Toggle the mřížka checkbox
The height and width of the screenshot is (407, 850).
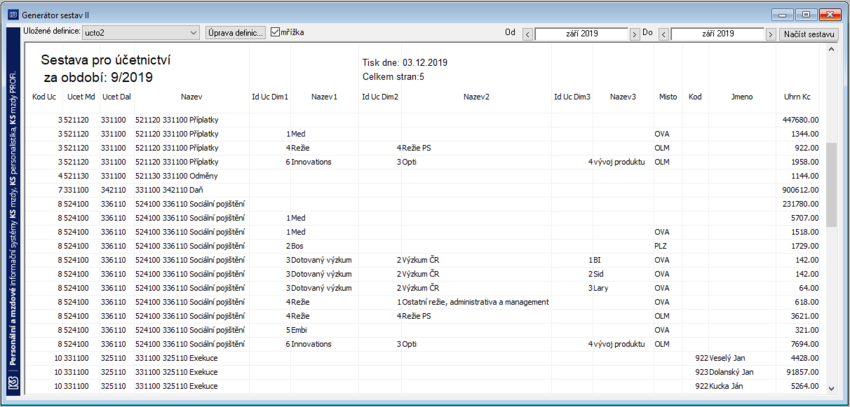pyautogui.click(x=275, y=33)
